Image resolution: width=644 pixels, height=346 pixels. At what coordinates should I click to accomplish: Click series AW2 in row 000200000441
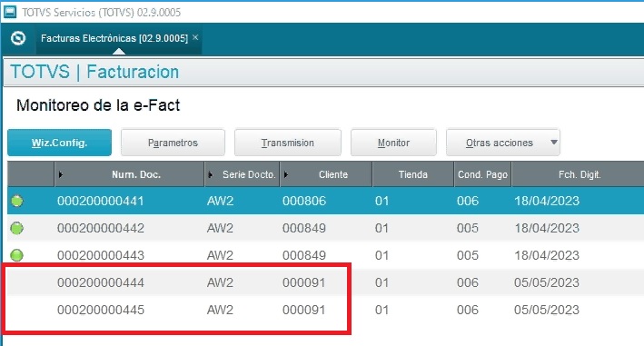coord(220,201)
